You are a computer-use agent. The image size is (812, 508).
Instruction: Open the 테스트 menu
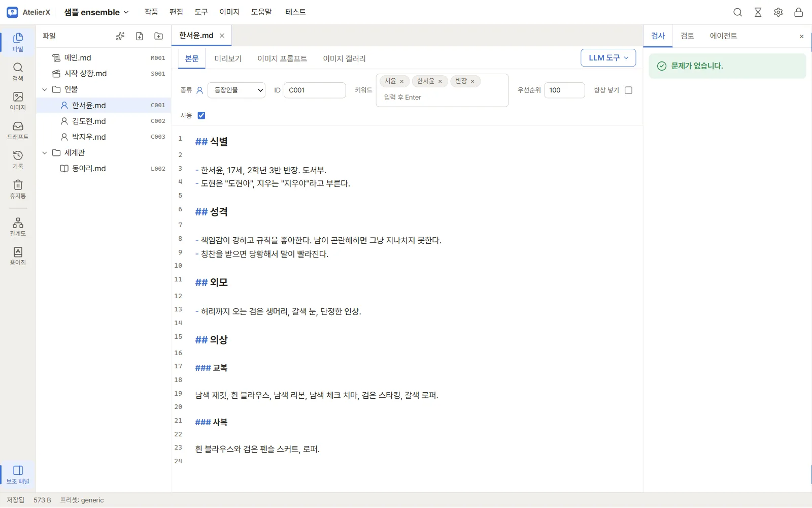tap(295, 12)
